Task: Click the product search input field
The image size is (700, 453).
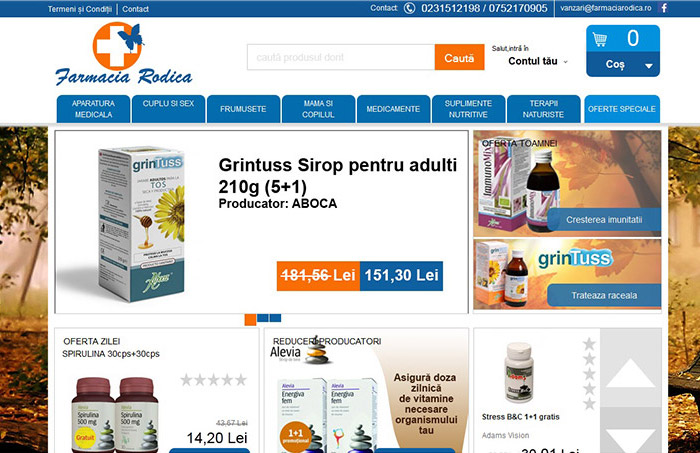Action: 341,57
